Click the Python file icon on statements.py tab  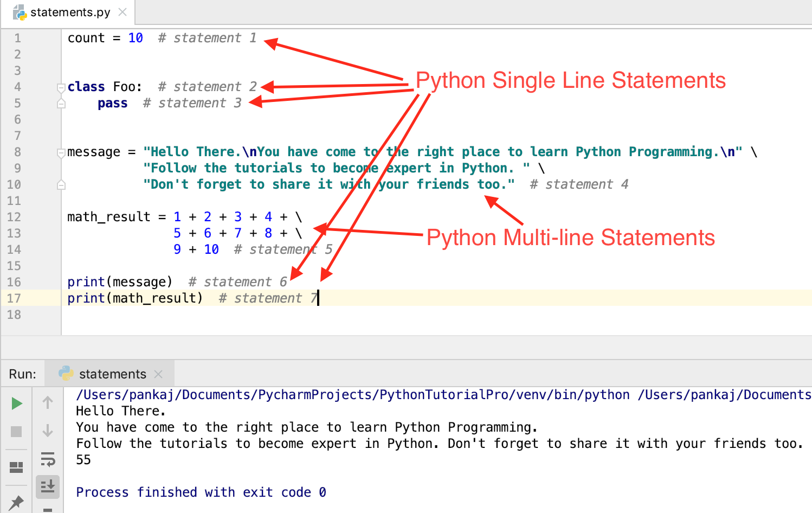point(18,11)
